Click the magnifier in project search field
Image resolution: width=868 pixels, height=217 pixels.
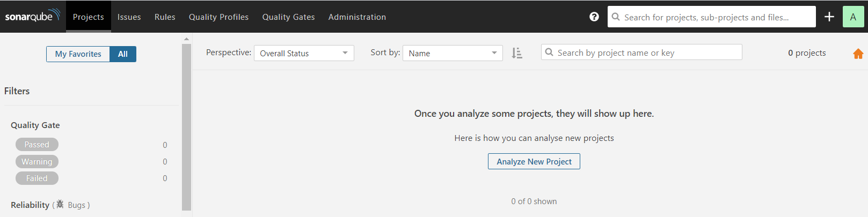549,52
